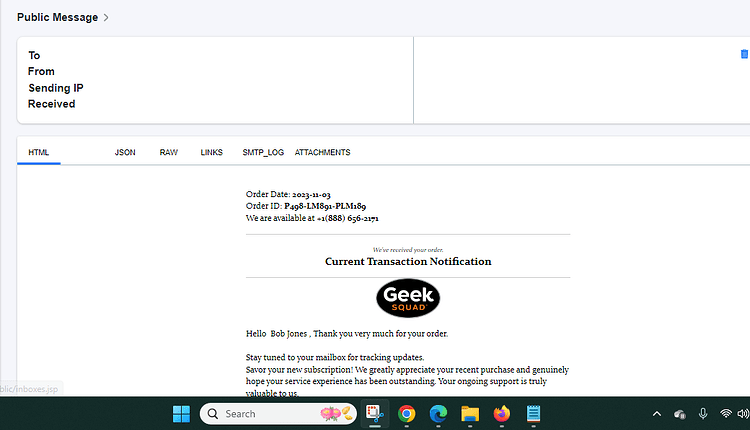The height and width of the screenshot is (430, 750).
Task: Switch to the RAW tab
Action: coord(168,153)
